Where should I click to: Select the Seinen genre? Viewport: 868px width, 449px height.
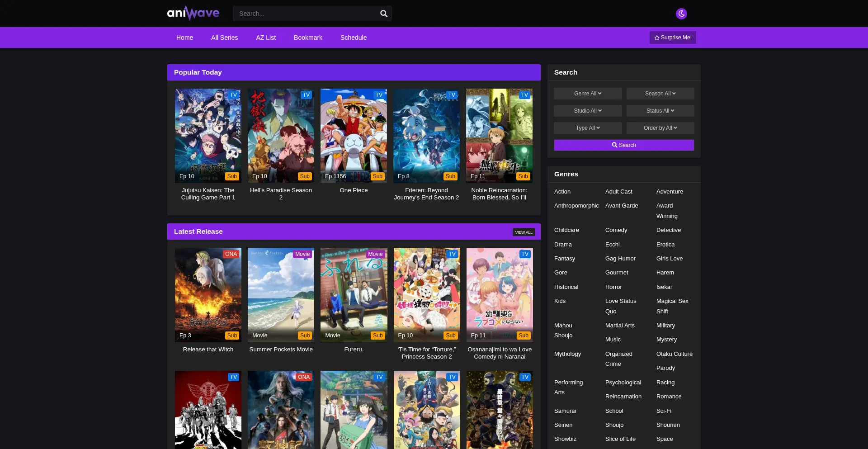[x=563, y=425]
